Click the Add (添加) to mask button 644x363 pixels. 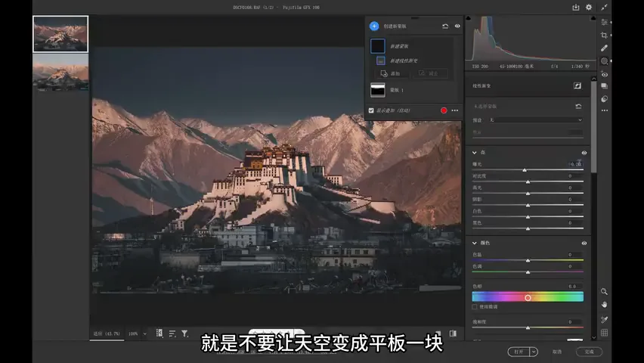click(392, 73)
